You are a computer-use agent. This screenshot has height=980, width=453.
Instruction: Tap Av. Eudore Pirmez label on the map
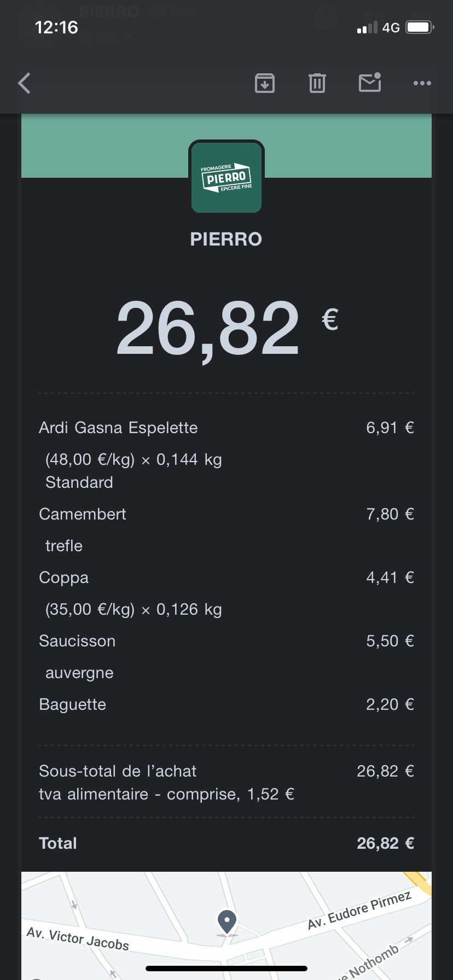(x=359, y=911)
